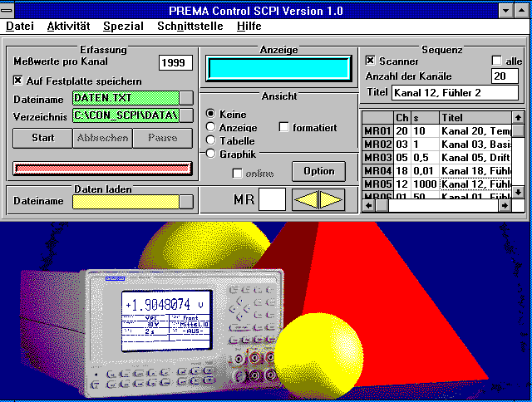Select the Anzeige radio button
Image resolution: width=532 pixels, height=402 pixels.
coord(210,127)
